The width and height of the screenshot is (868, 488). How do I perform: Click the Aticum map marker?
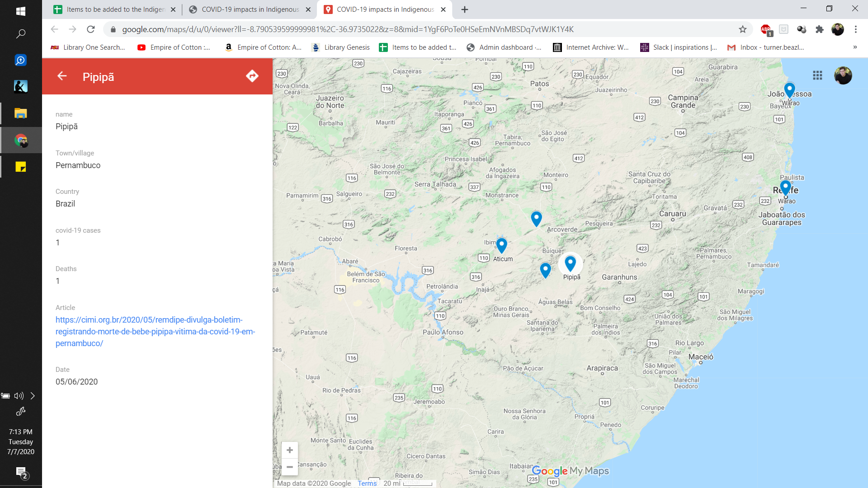501,245
